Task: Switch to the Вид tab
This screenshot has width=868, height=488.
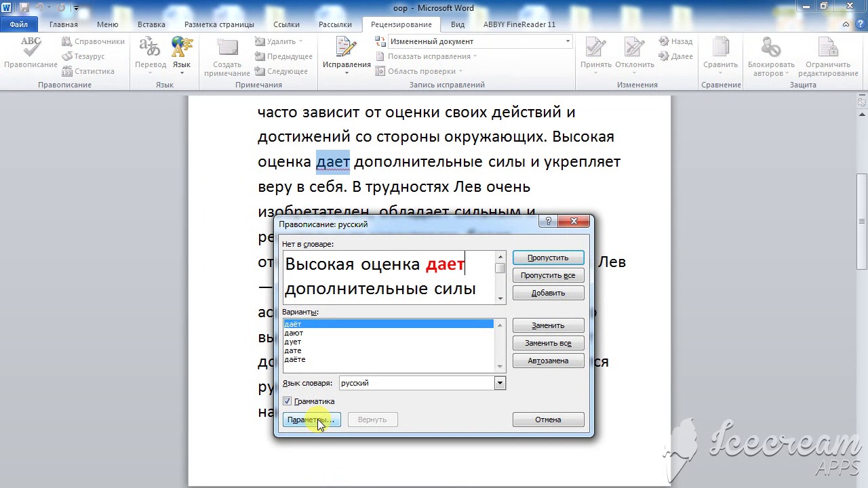Action: [458, 24]
